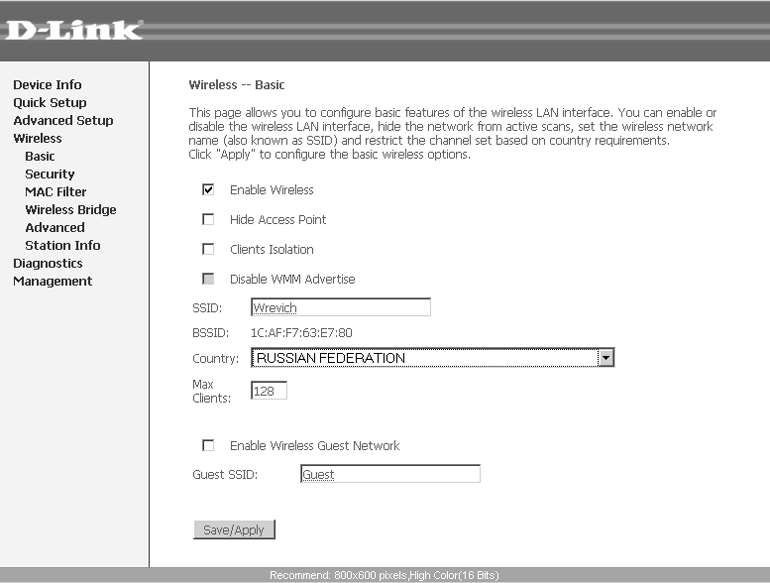Open the Country dropdown arrow
The width and height of the screenshot is (770, 583).
[x=605, y=358]
